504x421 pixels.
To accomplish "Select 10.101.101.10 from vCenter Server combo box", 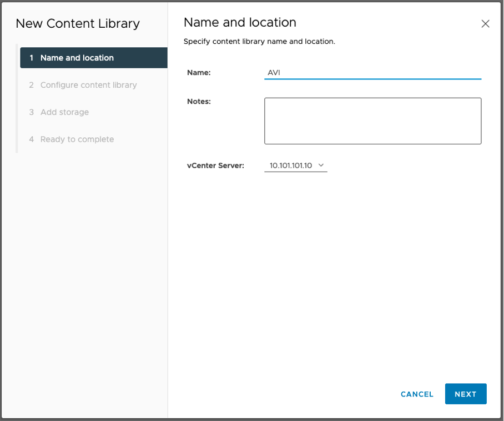I will click(294, 165).
